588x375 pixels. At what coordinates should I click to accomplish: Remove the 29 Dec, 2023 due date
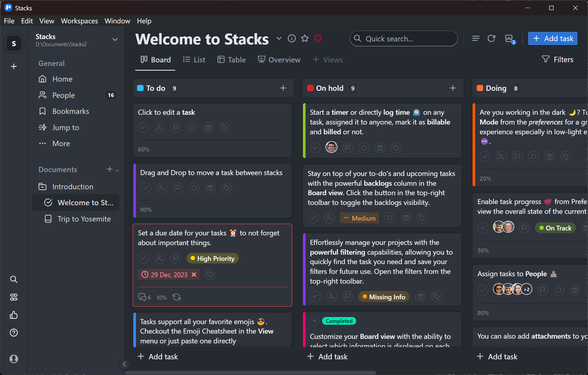click(x=194, y=275)
